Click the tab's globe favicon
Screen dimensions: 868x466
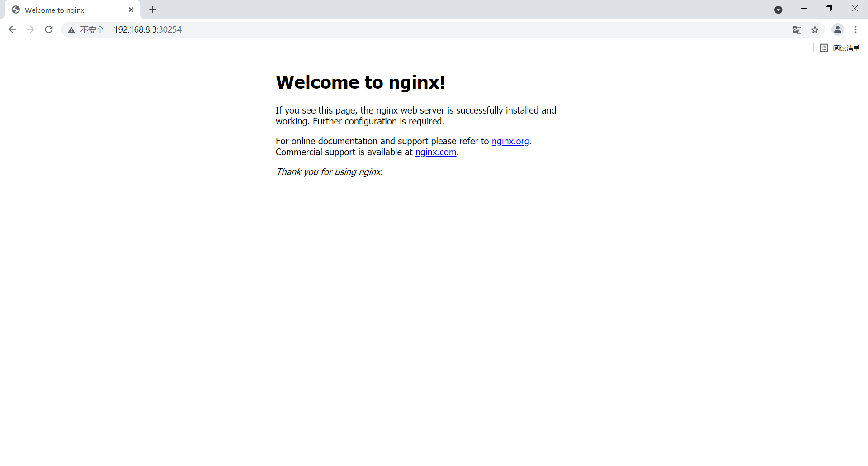(x=16, y=10)
